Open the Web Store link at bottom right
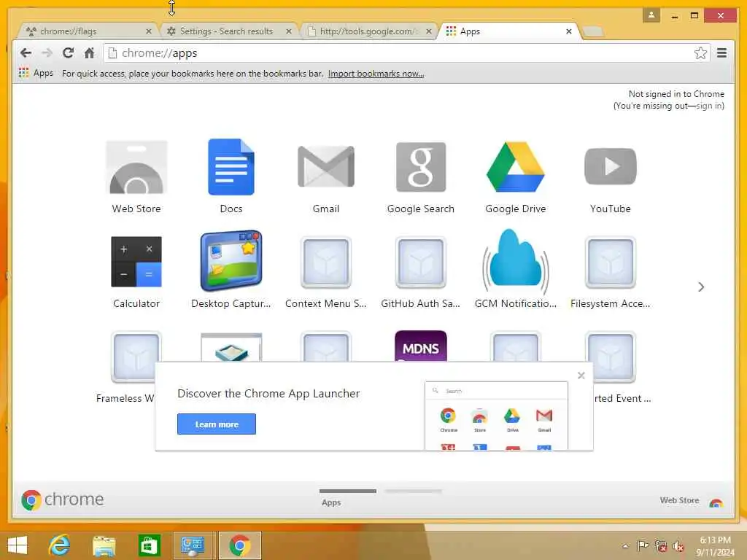This screenshot has height=560, width=747. point(692,500)
